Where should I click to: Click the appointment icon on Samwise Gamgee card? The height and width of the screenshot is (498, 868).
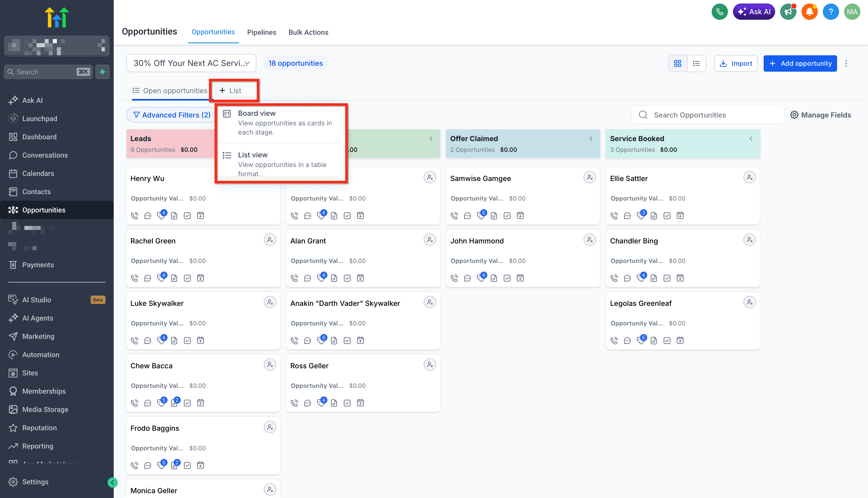(x=520, y=216)
